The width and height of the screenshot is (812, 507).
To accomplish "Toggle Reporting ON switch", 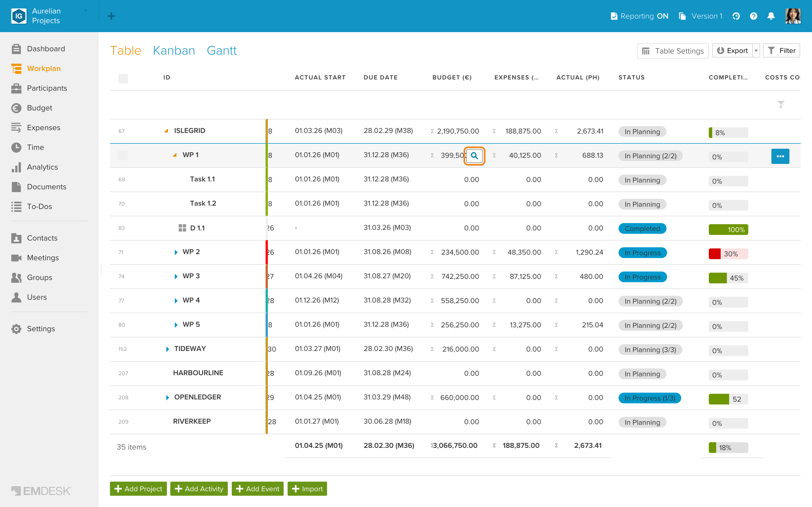I will coord(639,16).
